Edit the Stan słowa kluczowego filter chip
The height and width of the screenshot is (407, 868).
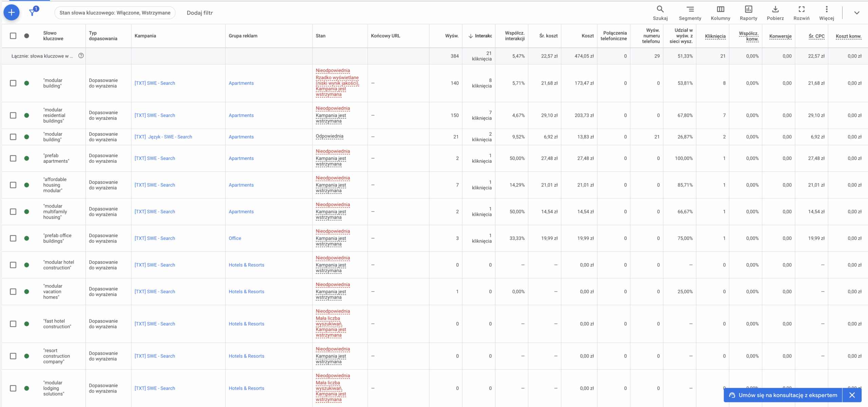coord(115,13)
